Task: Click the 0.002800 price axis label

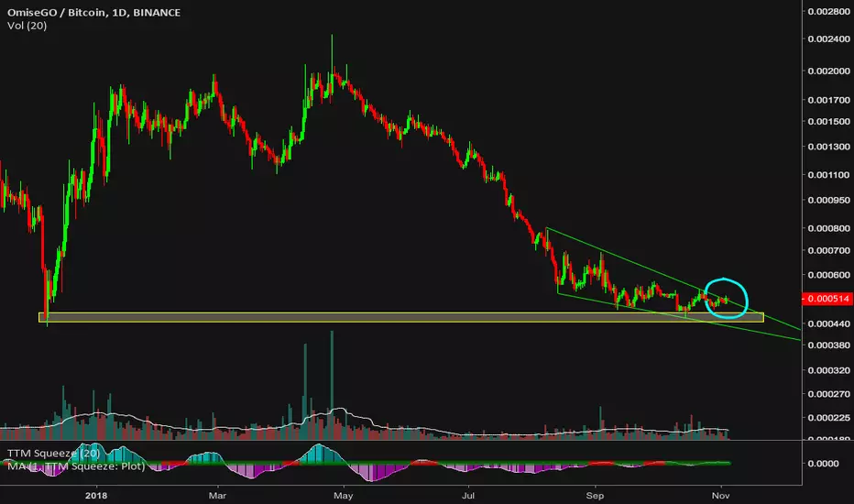Action: coord(828,11)
